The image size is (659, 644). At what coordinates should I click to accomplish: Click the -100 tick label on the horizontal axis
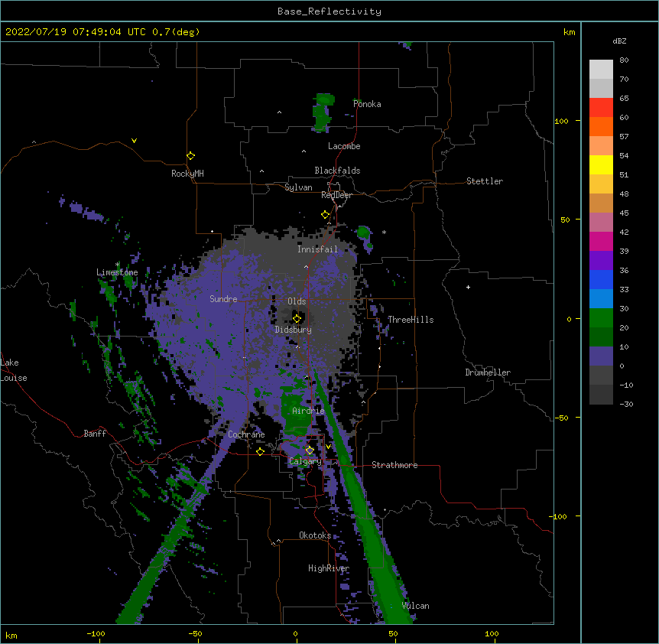[x=96, y=633]
